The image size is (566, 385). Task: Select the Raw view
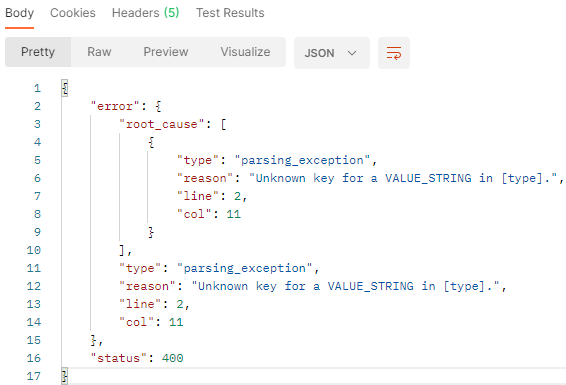(x=99, y=52)
